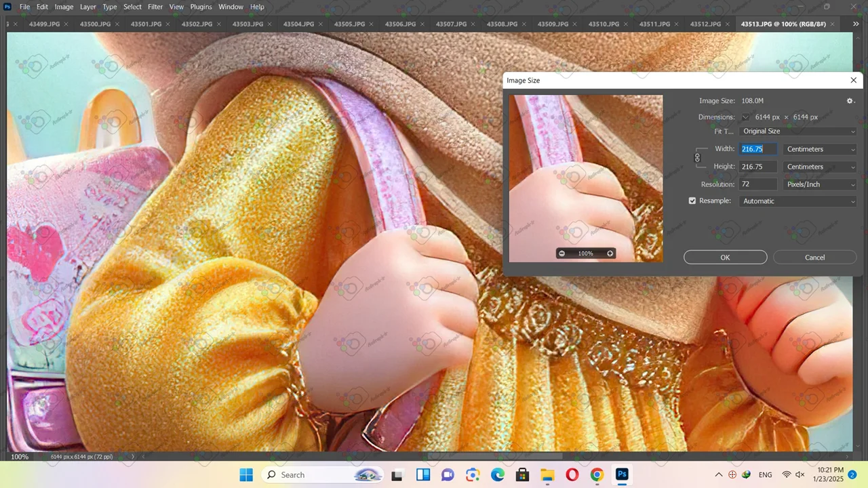Switch to the 43505.JPG document tab
The image size is (868, 488).
[x=349, y=24]
